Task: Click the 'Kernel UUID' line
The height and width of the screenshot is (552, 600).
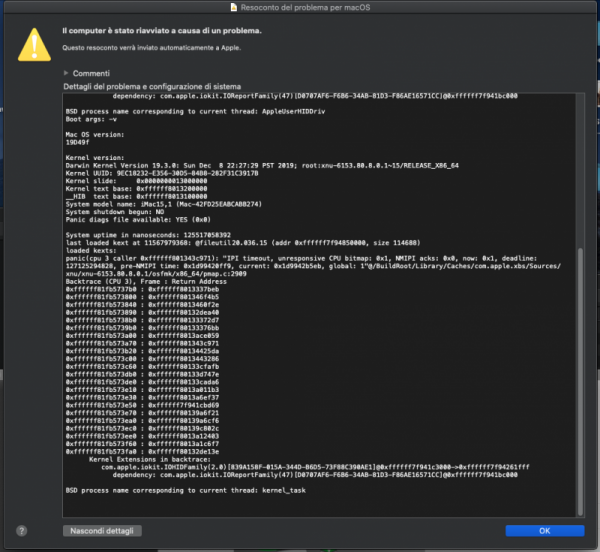Action: 162,173
